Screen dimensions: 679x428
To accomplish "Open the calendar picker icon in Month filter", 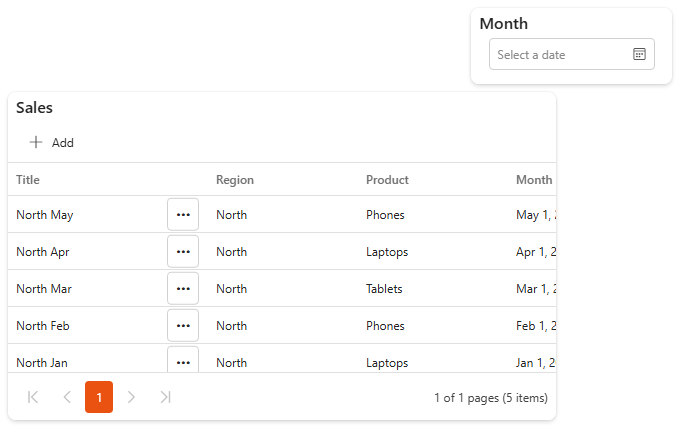I will point(639,54).
